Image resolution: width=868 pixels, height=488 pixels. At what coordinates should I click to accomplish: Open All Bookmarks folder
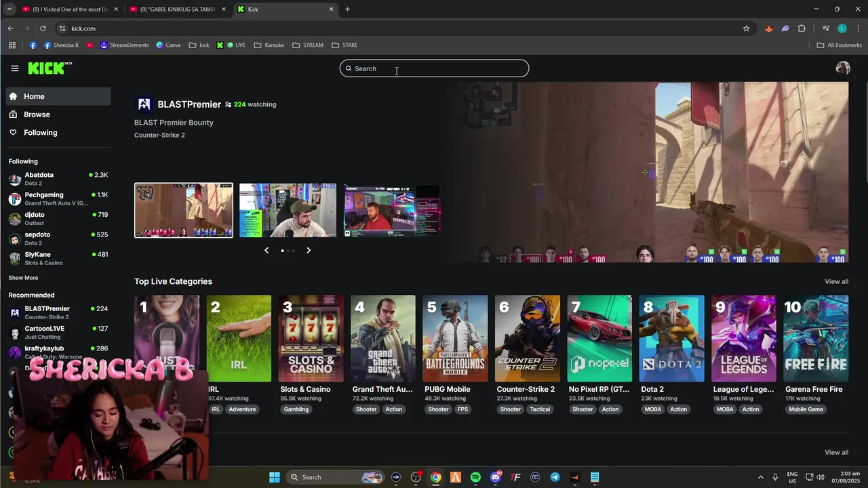839,45
